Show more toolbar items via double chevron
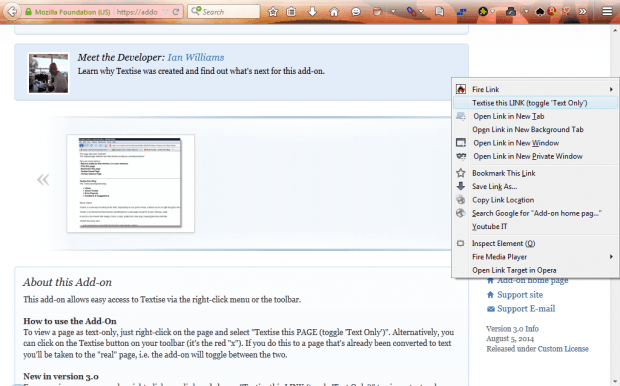 [x=582, y=12]
